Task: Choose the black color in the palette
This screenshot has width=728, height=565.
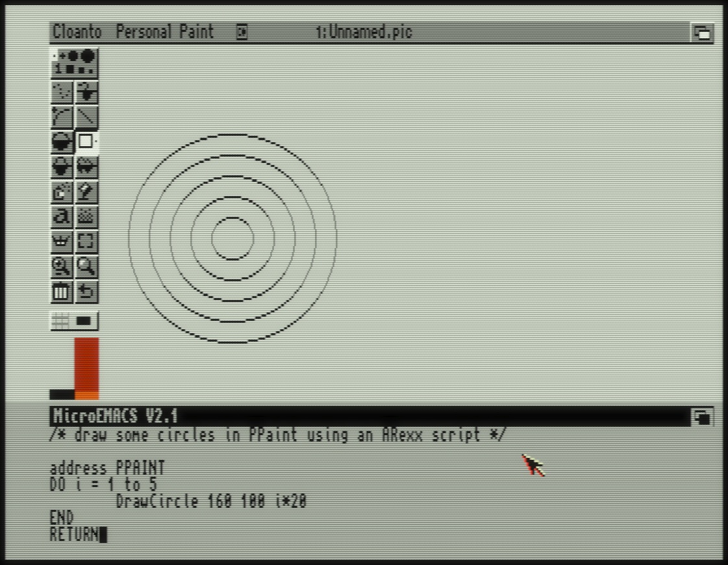Action: pyautogui.click(x=62, y=395)
